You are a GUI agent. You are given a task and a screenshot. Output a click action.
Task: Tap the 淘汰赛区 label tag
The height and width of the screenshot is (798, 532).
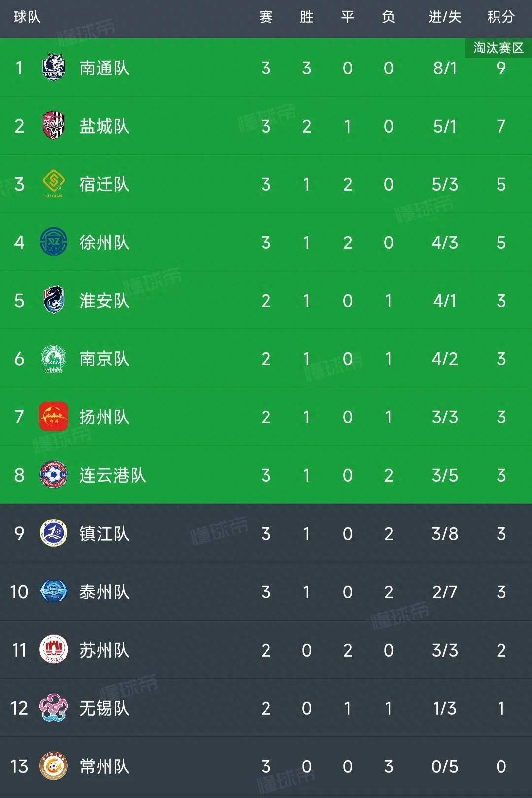[499, 48]
